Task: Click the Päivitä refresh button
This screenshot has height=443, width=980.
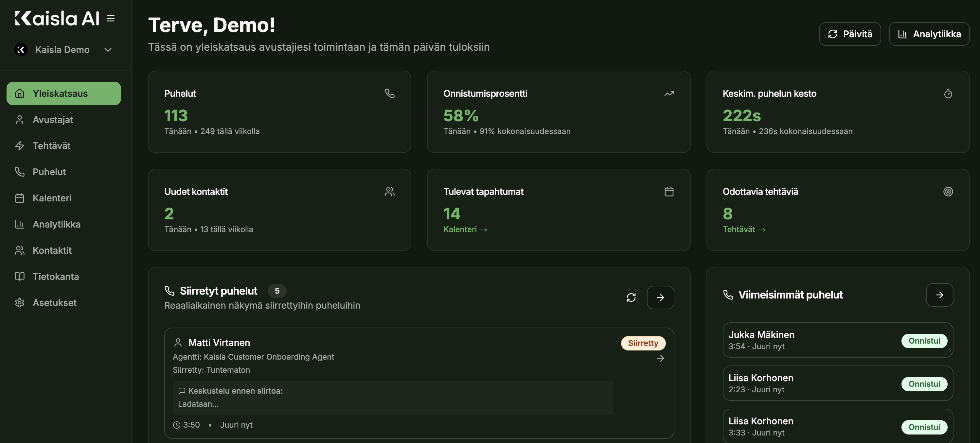Action: pyautogui.click(x=850, y=34)
